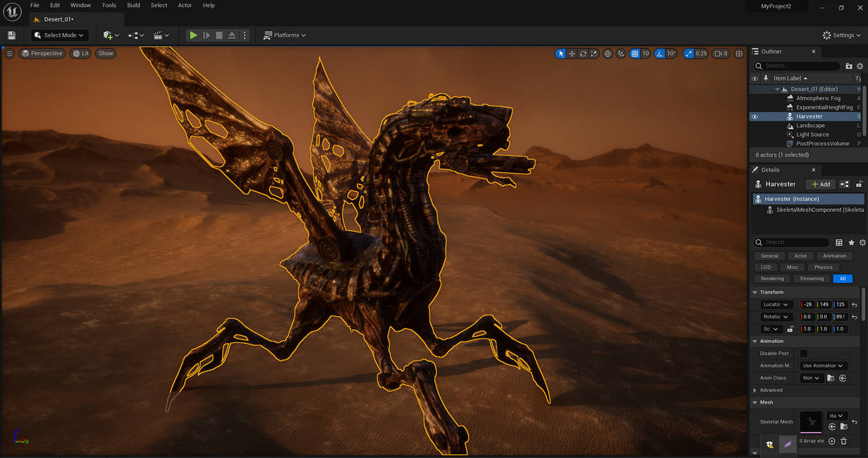This screenshot has width=868, height=458.
Task: Collapse the Desert_01 (Editor) tree item
Action: [x=777, y=89]
